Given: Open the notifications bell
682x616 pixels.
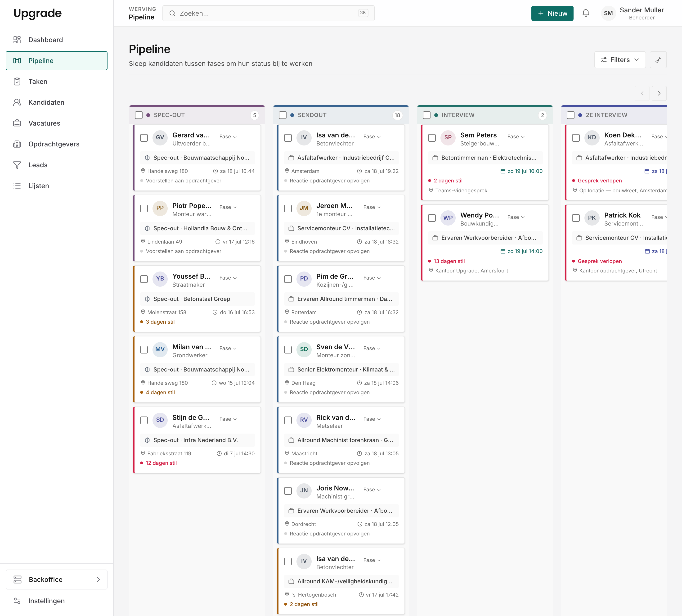Looking at the screenshot, I should (586, 13).
